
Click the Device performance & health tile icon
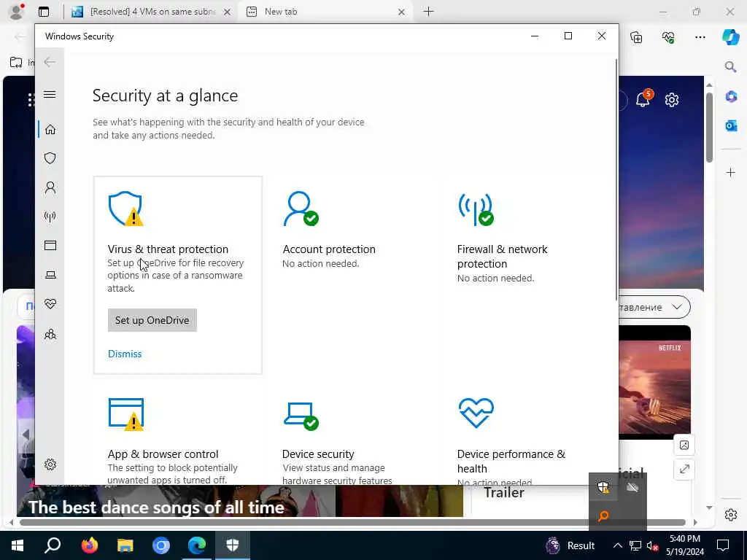476,413
